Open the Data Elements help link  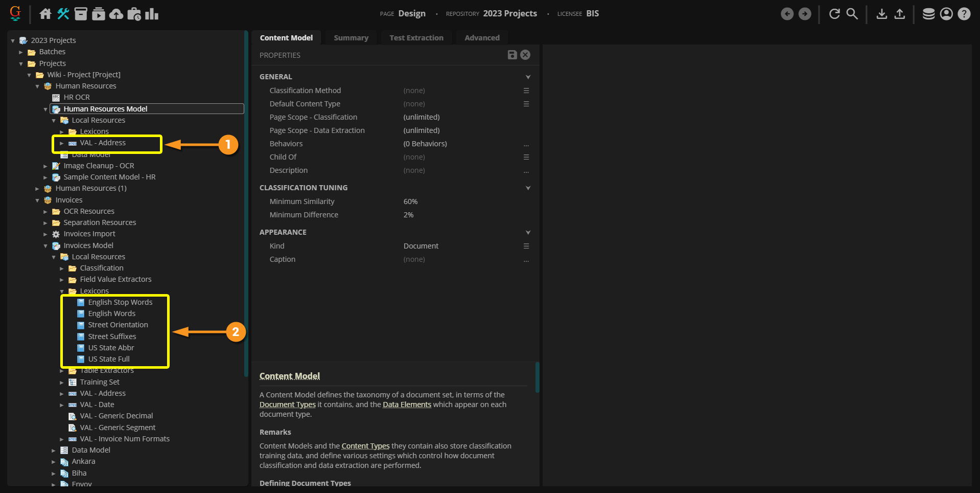(407, 405)
